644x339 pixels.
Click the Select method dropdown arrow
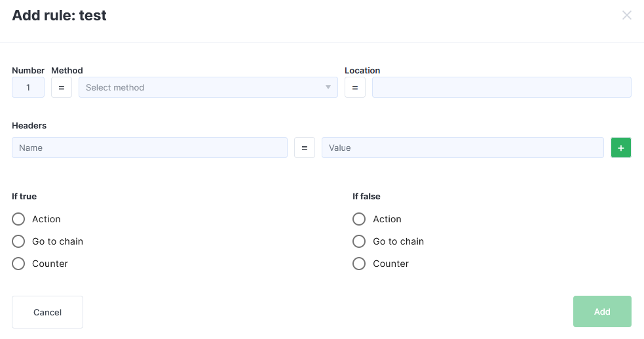[328, 87]
